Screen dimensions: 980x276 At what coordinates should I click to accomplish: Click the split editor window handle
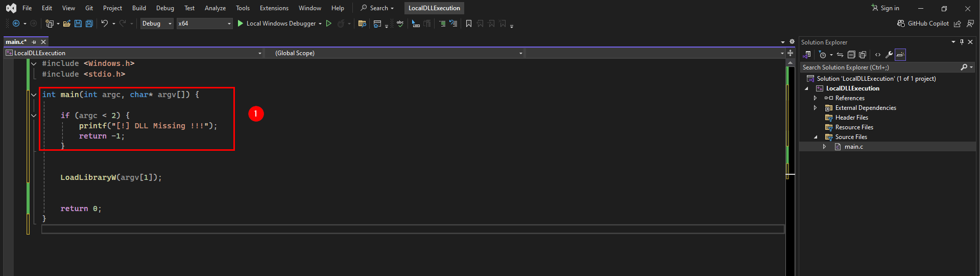point(790,53)
